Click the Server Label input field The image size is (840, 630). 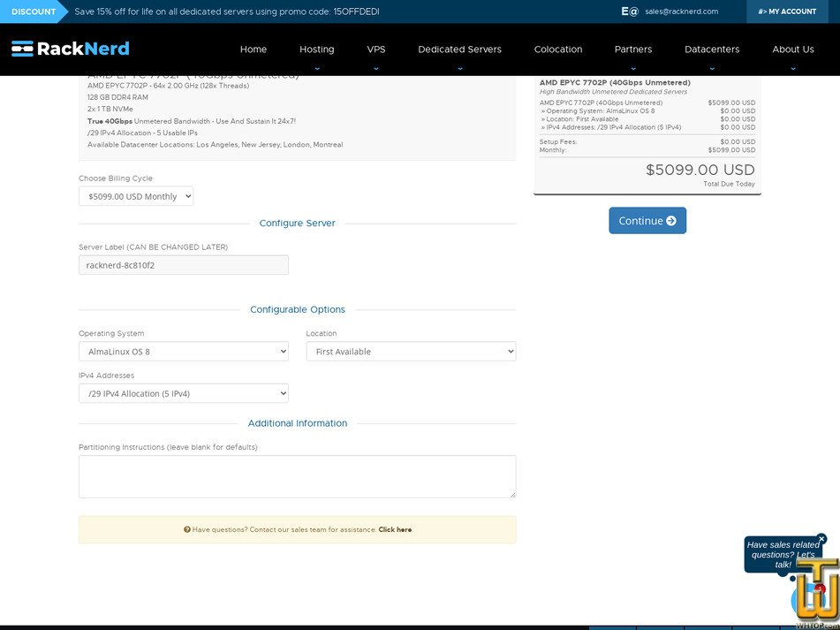point(183,264)
